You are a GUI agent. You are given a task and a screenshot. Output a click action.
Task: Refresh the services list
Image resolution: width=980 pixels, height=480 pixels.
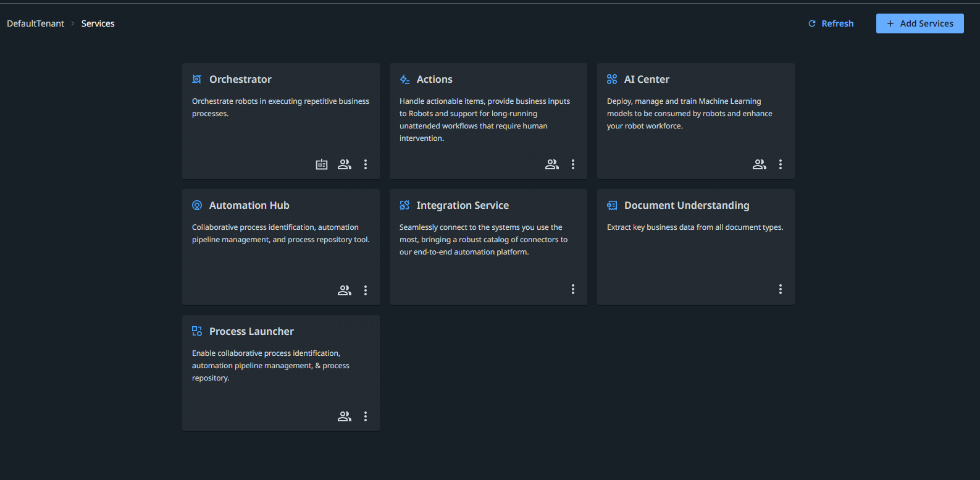pyautogui.click(x=831, y=23)
